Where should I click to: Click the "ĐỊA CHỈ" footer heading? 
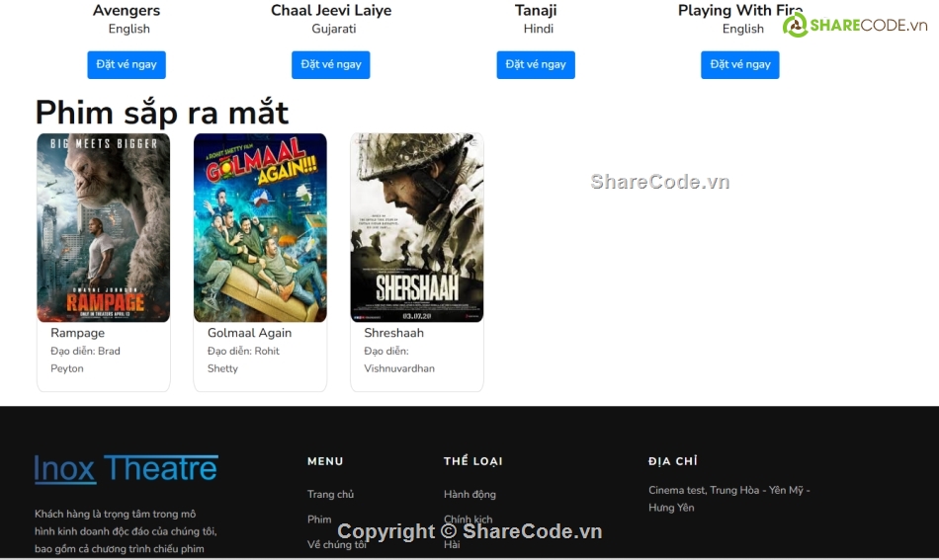point(673,461)
